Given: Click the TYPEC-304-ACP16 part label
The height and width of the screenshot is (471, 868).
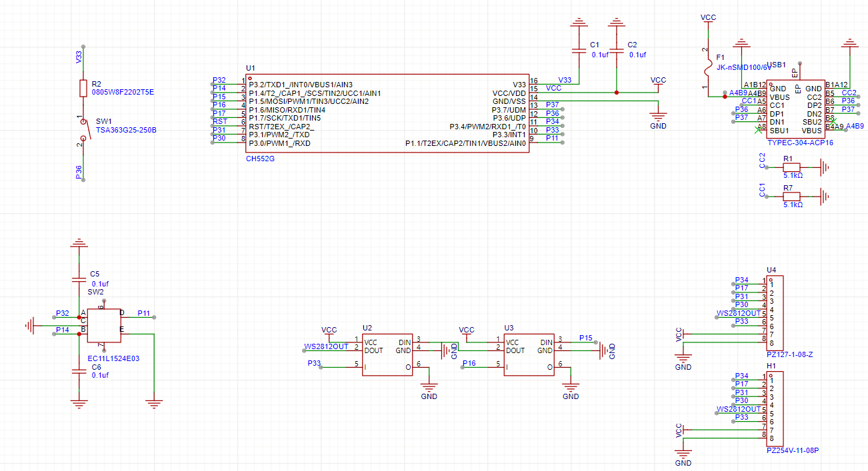Looking at the screenshot, I should coord(800,143).
